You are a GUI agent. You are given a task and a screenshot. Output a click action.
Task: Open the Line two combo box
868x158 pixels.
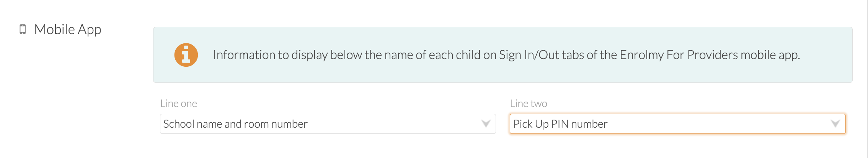pos(677,124)
